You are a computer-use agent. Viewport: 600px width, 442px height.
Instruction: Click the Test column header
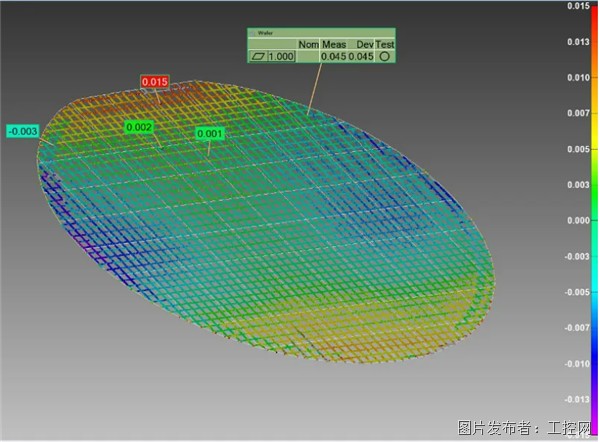385,44
